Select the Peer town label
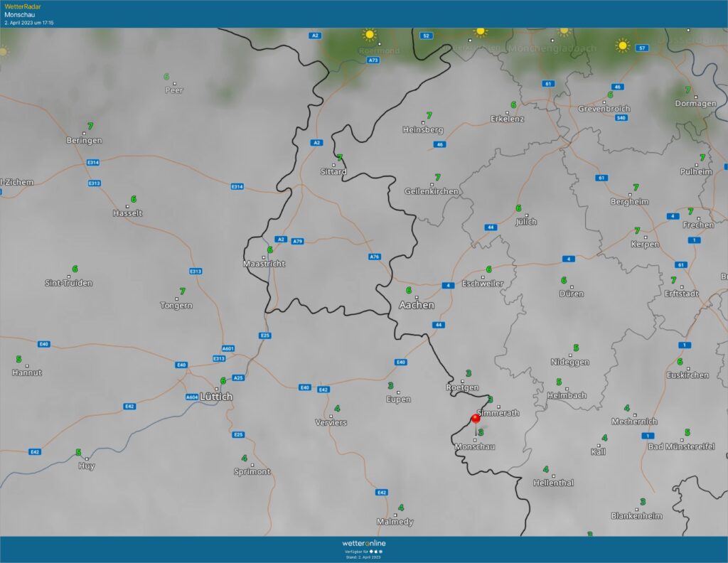 (174, 90)
